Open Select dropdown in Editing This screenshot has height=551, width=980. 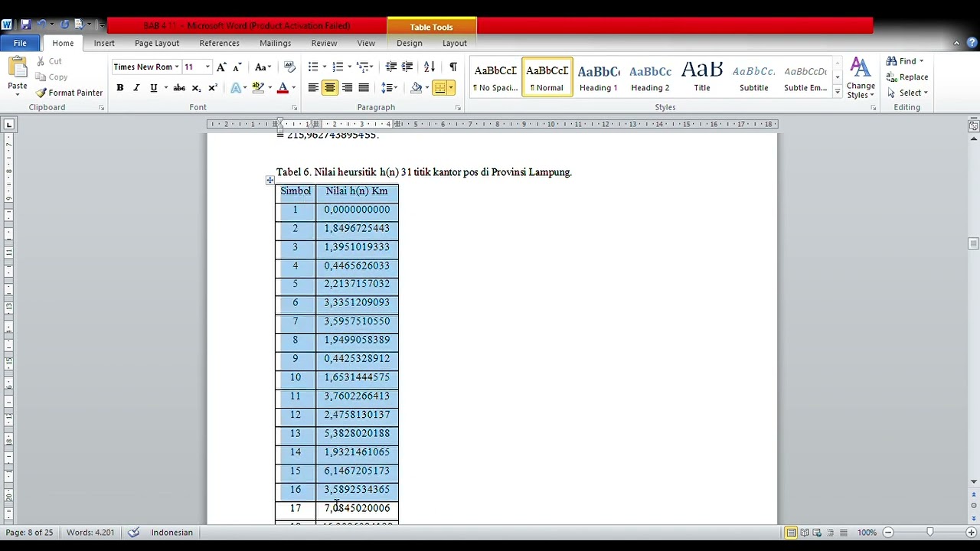[908, 93]
